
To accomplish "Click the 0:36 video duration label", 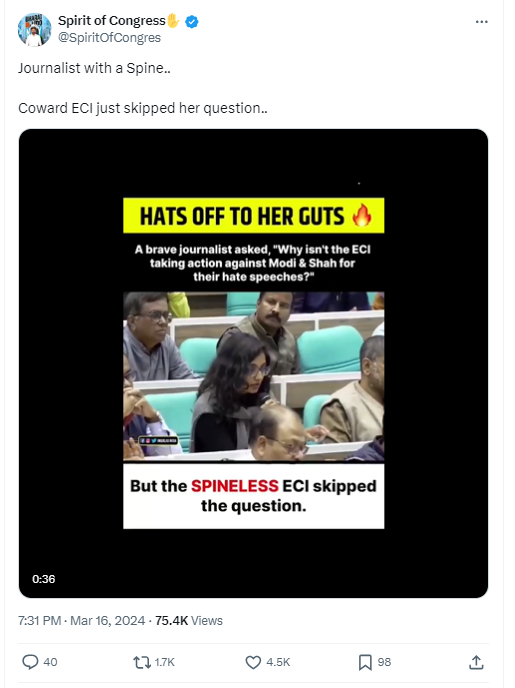I will click(43, 579).
